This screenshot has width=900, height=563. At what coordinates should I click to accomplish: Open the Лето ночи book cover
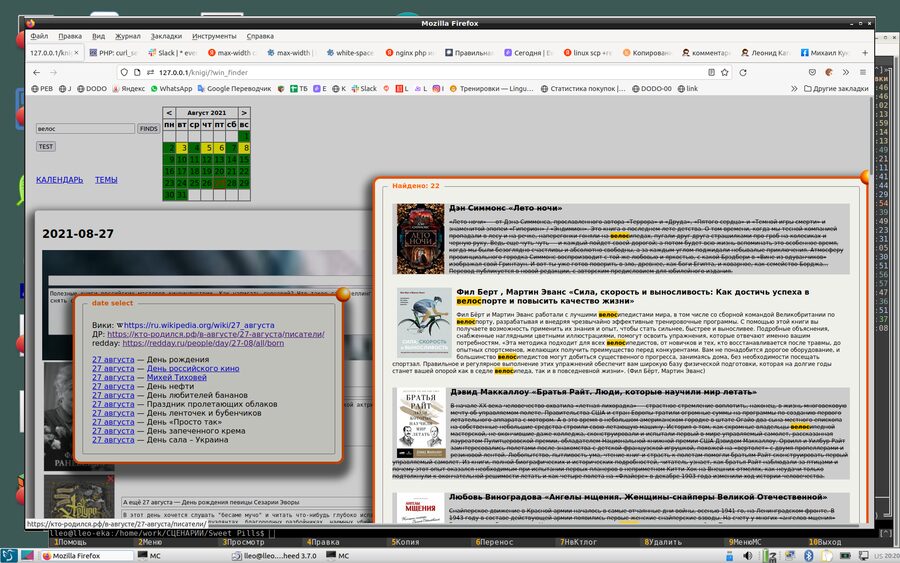[420, 239]
